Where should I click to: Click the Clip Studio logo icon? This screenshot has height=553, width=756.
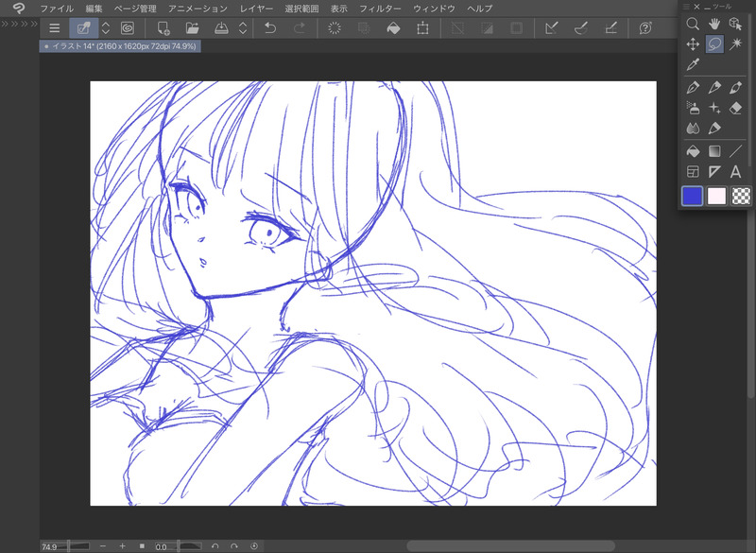(x=18, y=9)
